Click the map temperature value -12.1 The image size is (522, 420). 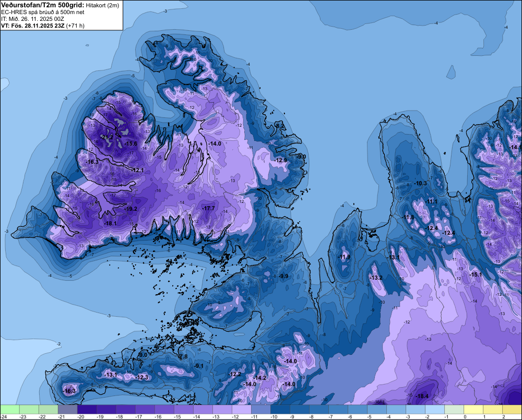(x=137, y=170)
